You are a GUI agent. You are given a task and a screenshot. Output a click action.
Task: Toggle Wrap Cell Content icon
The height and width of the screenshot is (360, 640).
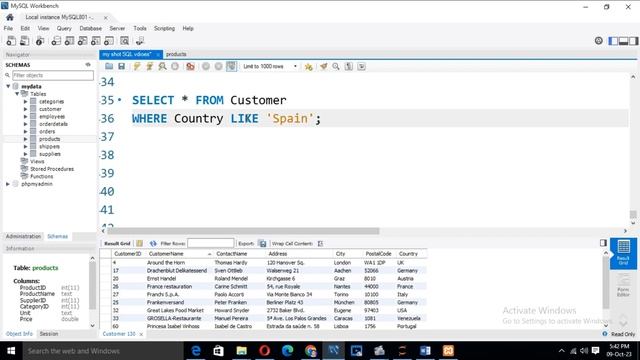click(320, 244)
